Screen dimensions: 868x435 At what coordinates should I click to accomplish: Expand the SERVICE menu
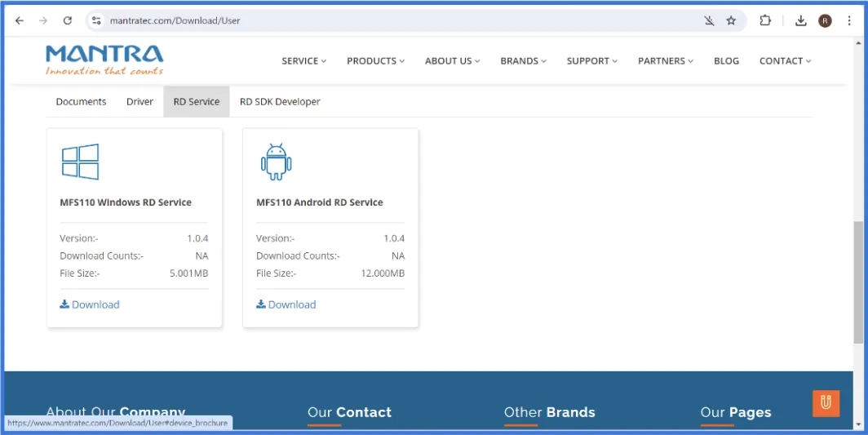pyautogui.click(x=304, y=61)
